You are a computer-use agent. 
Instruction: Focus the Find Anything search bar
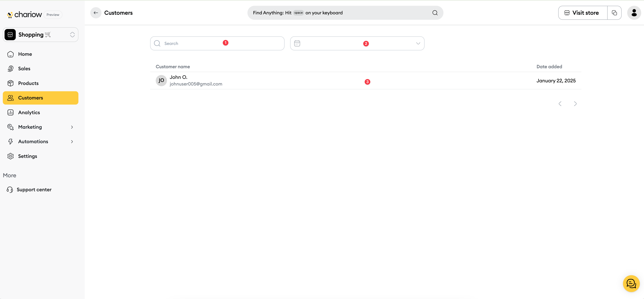345,13
